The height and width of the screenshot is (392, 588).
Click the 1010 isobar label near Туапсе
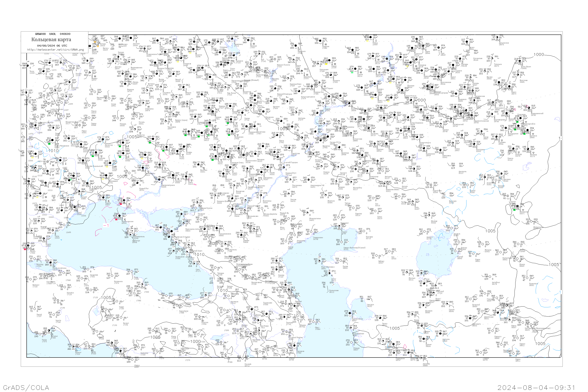[199, 254]
